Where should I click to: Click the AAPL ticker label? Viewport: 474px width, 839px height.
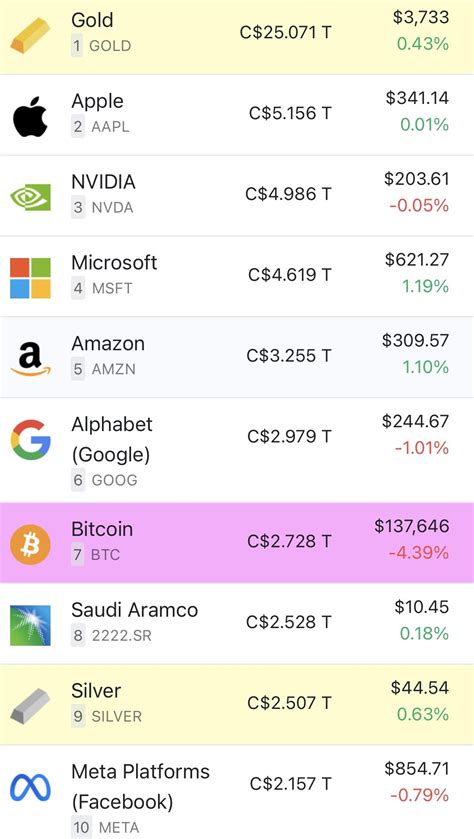coord(110,127)
